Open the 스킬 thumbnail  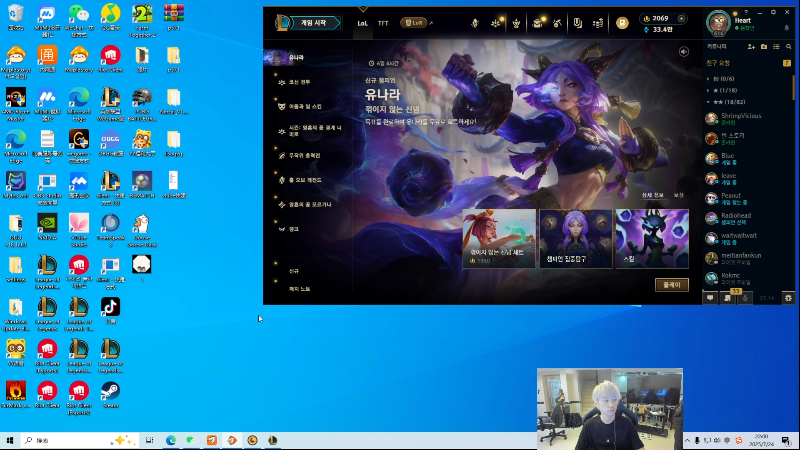coord(652,238)
